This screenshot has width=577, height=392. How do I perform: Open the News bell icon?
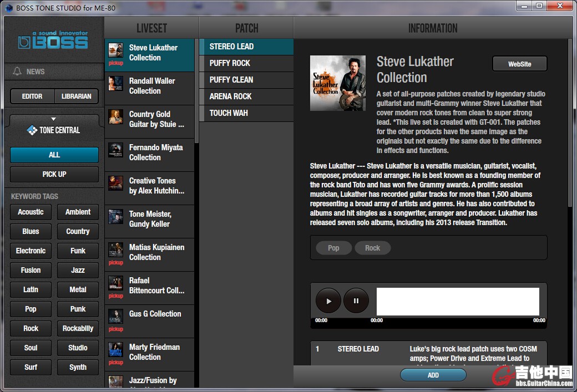(x=17, y=72)
